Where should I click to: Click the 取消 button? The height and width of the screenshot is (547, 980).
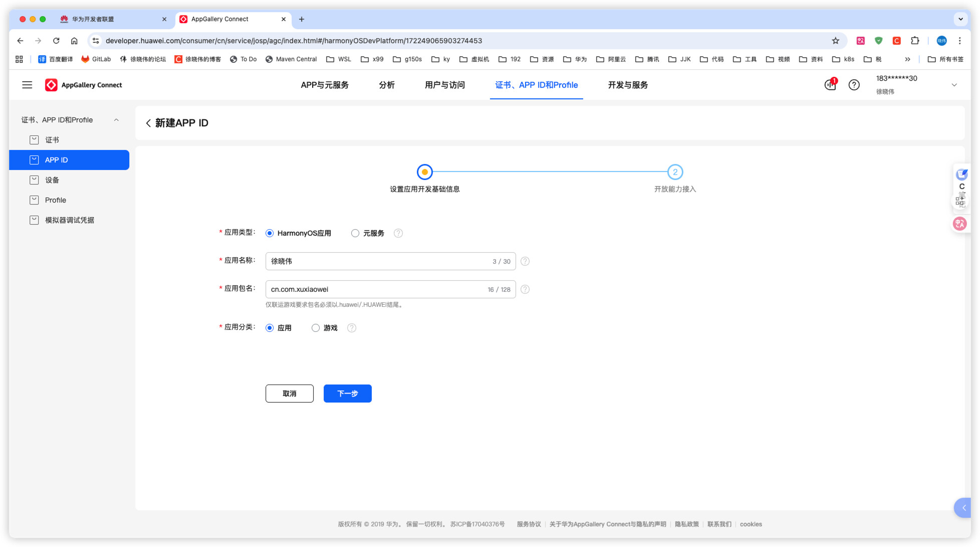pos(289,394)
